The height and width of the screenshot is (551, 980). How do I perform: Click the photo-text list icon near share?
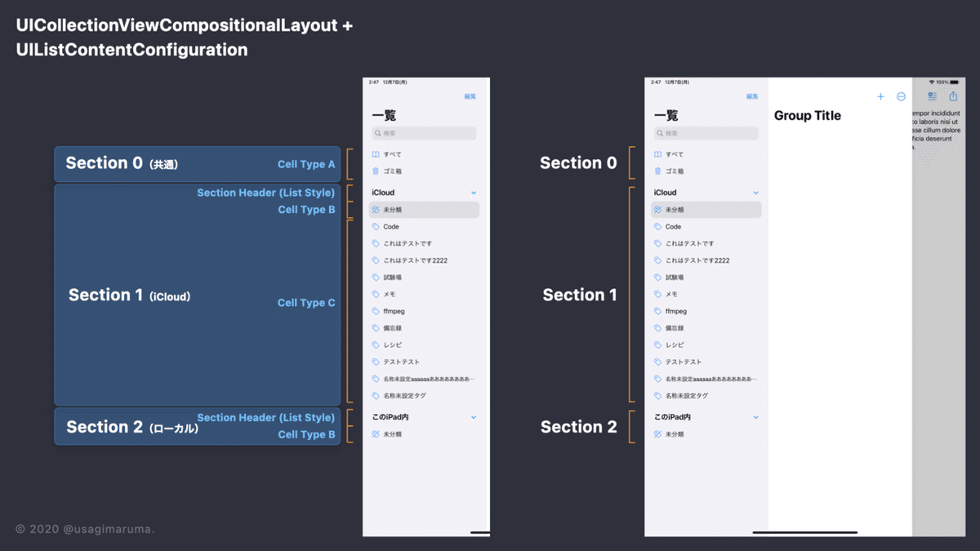point(932,96)
